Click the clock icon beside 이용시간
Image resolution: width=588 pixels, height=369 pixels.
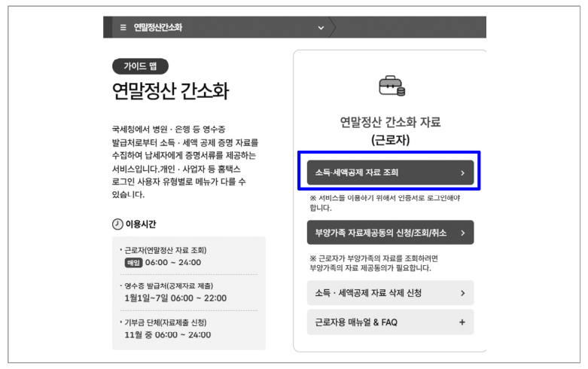[x=117, y=224]
